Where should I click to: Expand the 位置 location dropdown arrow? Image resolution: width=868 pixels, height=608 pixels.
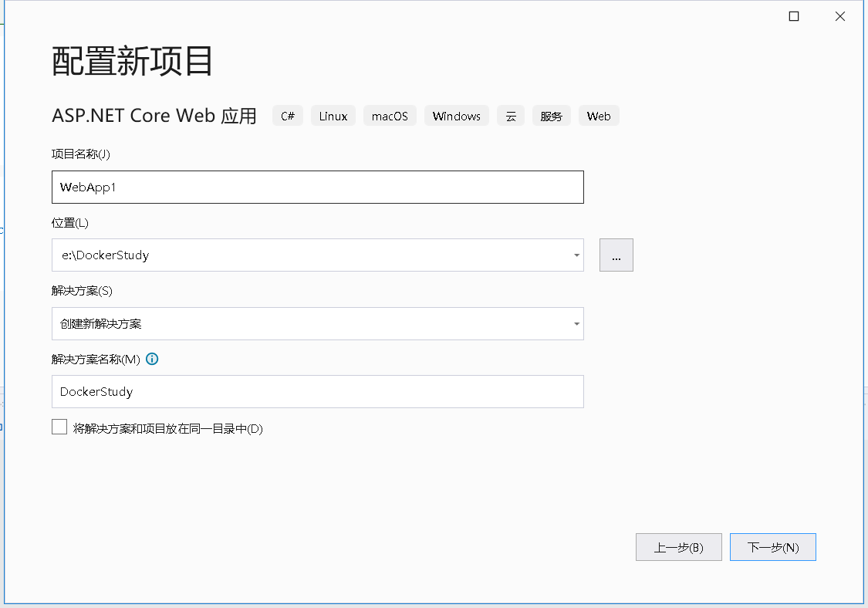[x=576, y=255]
